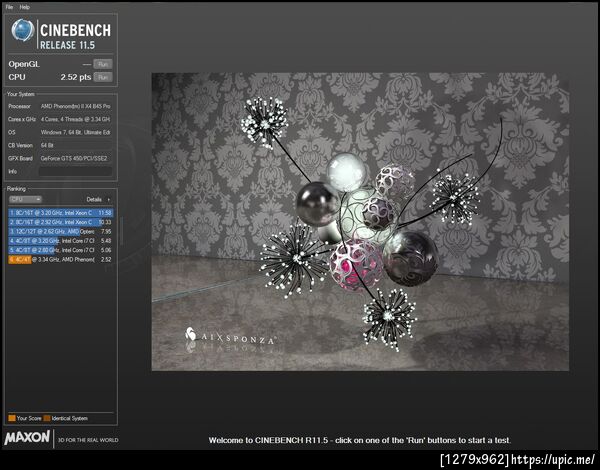Open the CPU ranking type dropdown
The width and height of the screenshot is (600, 470).
pos(25,199)
